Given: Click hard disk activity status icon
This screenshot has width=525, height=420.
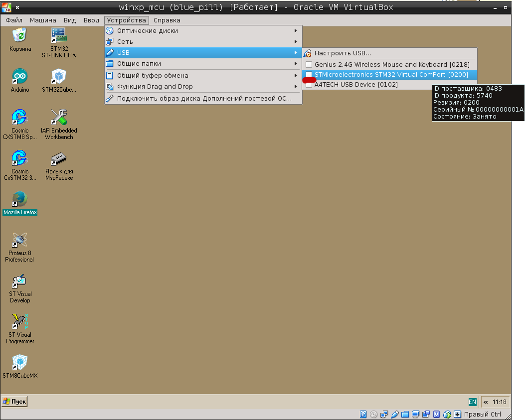Looking at the screenshot, I should point(363,415).
